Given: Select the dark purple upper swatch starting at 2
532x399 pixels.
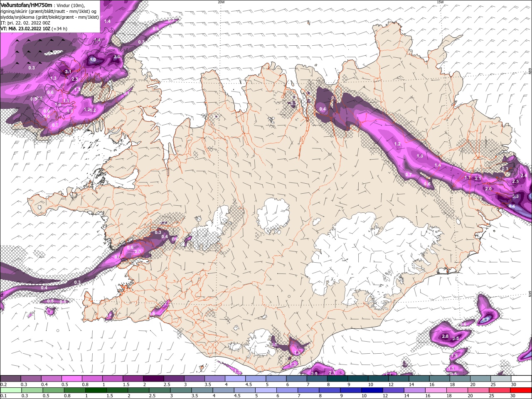Looking at the screenshot, I should 153,379.
